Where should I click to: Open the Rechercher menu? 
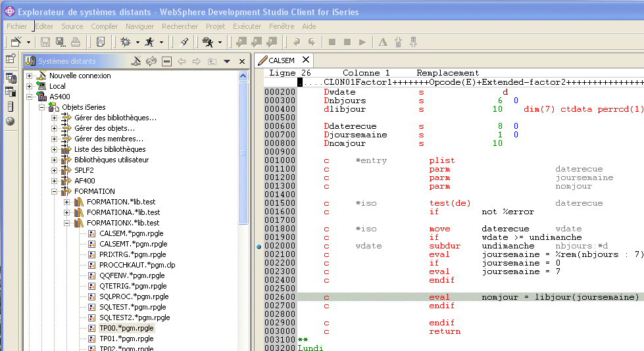pos(180,26)
